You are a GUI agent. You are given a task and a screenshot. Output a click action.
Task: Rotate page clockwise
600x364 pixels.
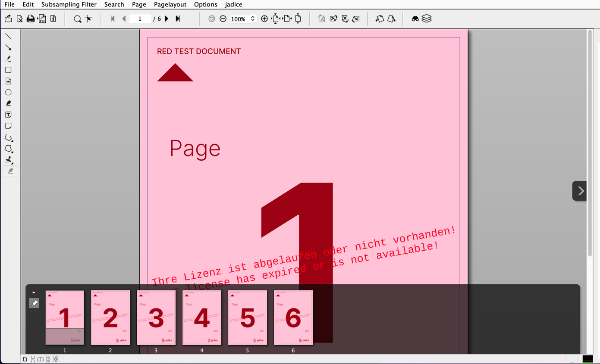(x=391, y=19)
